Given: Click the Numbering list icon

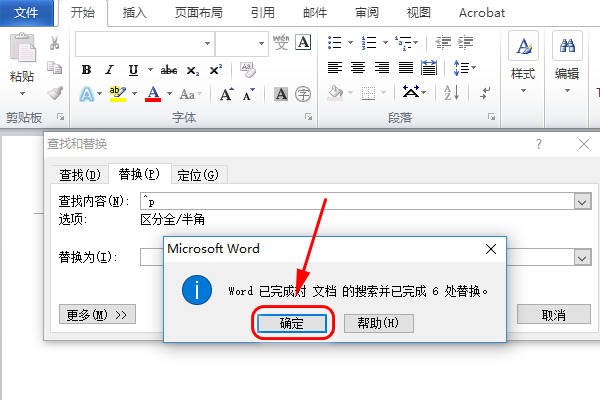Looking at the screenshot, I should click(x=369, y=42).
